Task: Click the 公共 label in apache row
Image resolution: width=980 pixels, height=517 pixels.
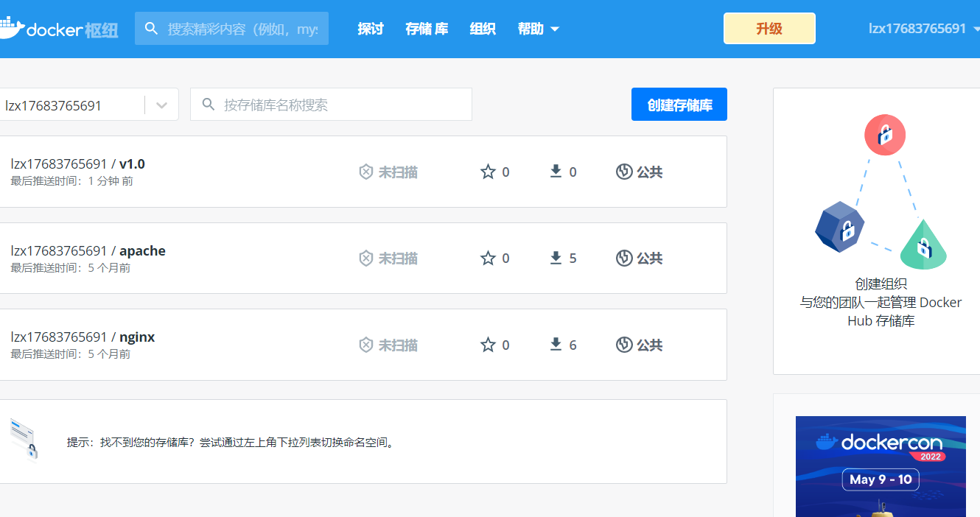Action: 650,258
